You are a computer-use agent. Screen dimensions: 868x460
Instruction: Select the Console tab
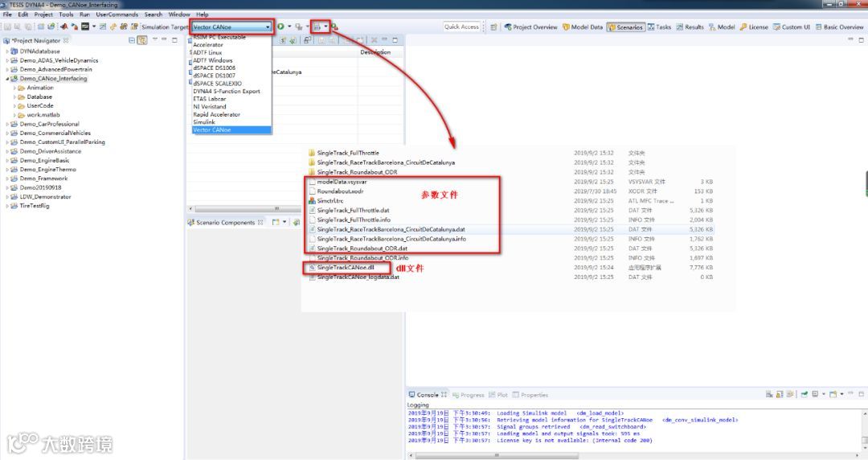428,395
